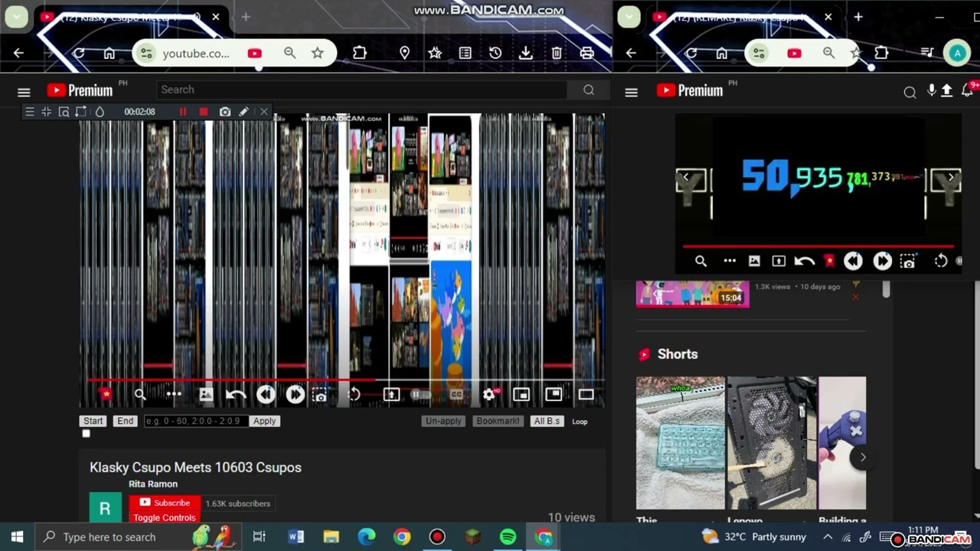Click the next arrow on Shorts carousel
Screen dimensions: 980x551
point(863,458)
